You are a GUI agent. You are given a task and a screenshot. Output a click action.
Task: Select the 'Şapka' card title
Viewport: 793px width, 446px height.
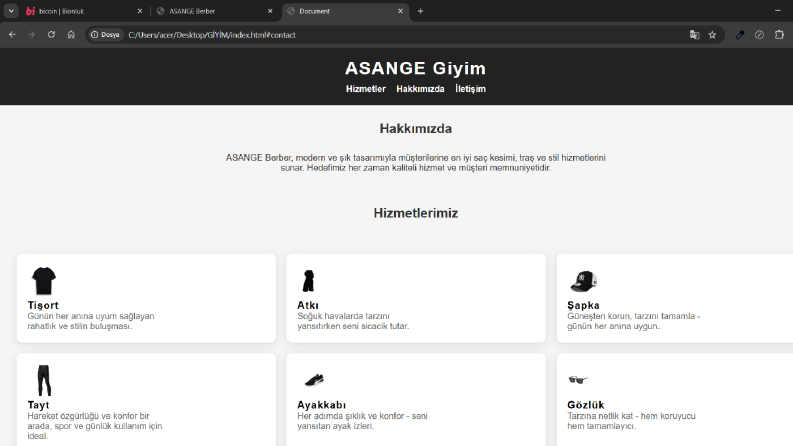pos(583,305)
